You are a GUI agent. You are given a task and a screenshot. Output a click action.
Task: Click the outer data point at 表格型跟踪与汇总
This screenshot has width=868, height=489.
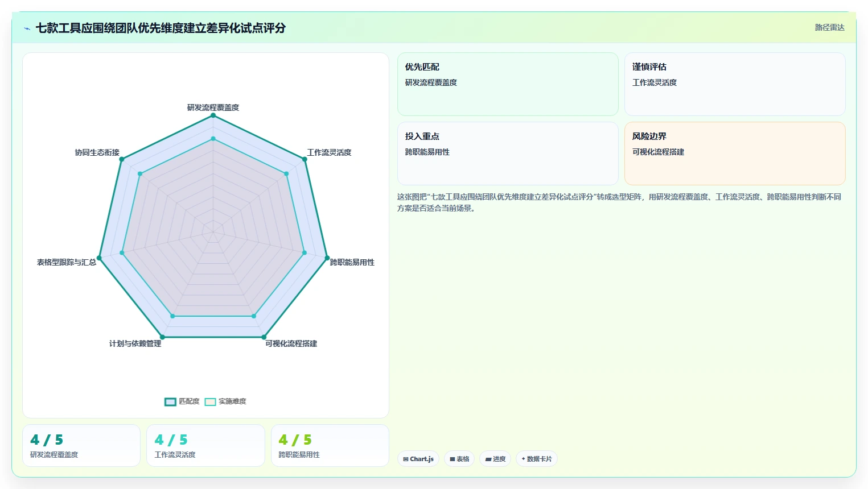[x=99, y=258]
